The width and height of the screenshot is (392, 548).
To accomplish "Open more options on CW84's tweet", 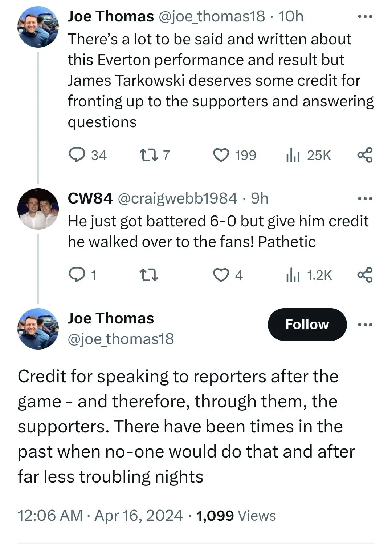I will 365,199.
